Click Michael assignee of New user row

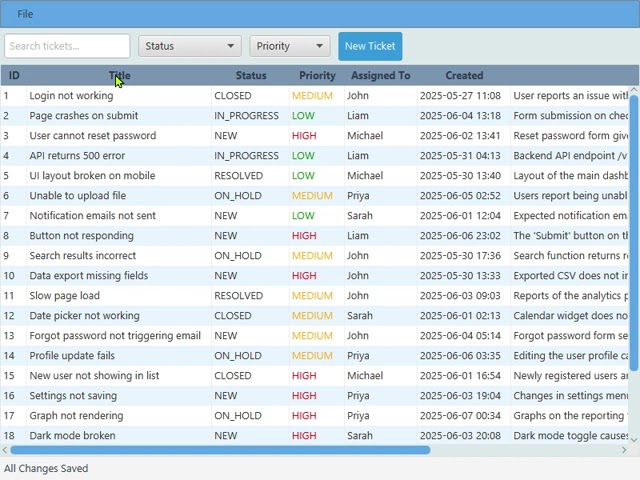tap(365, 376)
